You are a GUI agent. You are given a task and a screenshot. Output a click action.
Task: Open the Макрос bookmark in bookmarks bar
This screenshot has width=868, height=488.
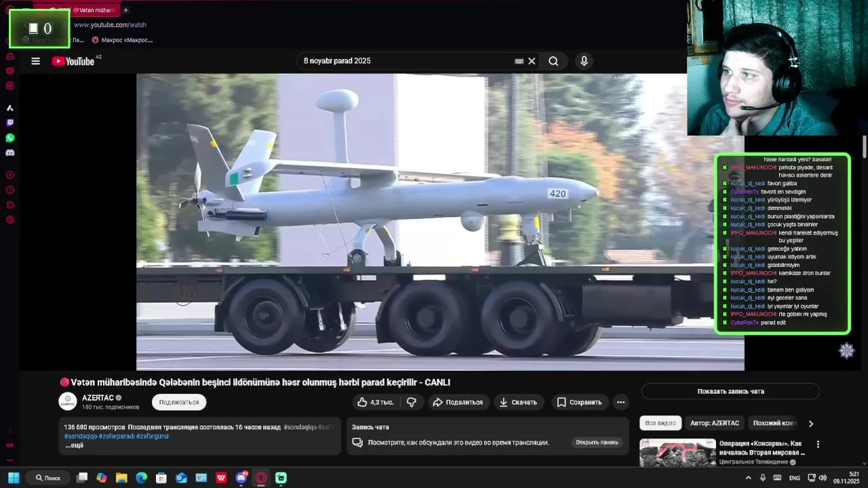click(x=122, y=40)
